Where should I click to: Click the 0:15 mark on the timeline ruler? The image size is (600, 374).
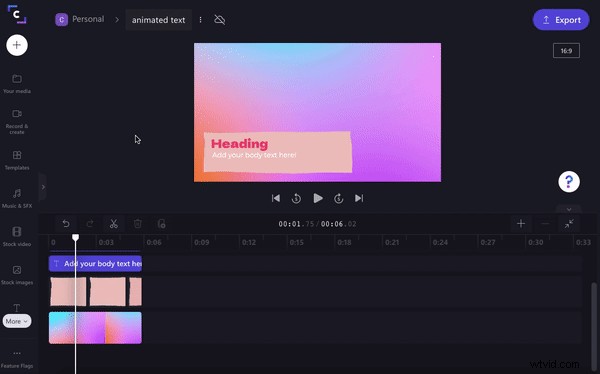click(x=297, y=242)
